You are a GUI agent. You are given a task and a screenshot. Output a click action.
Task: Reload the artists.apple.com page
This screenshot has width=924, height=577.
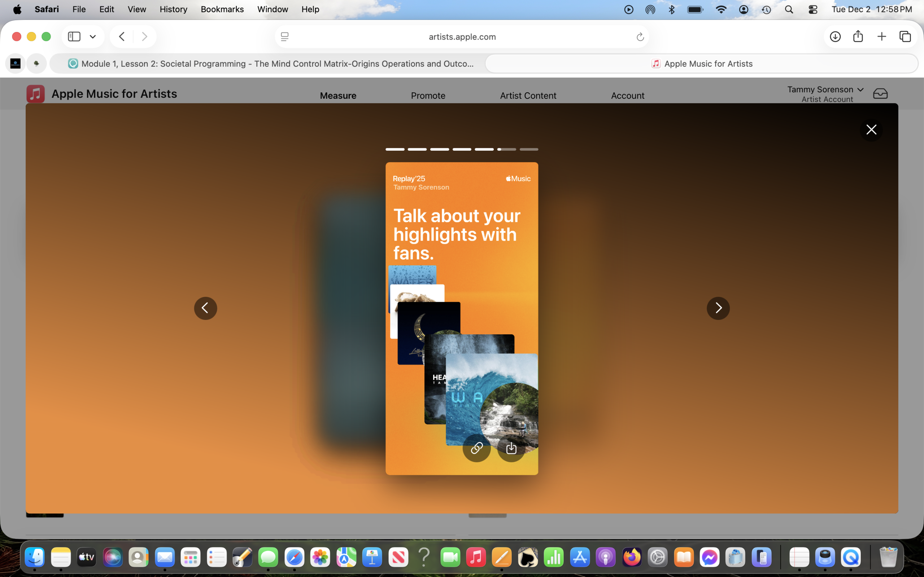point(640,37)
